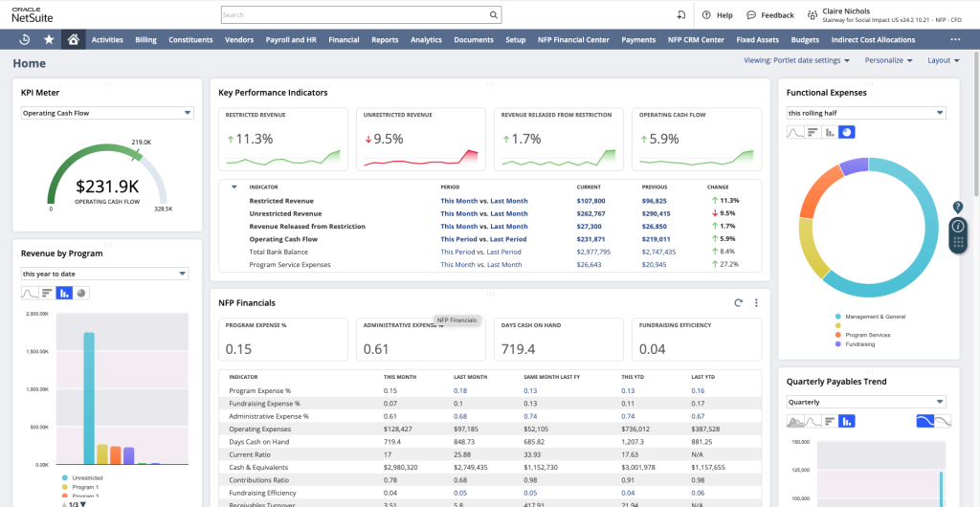
Task: Click Program Service Expenses current value $26,643
Action: [x=590, y=263]
